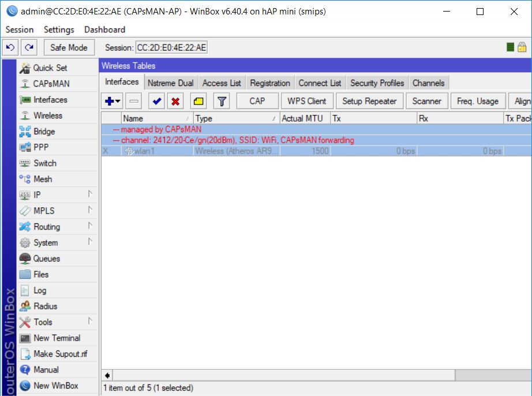This screenshot has height=396, width=532.
Task: Switch to the Channels tab
Action: (429, 83)
